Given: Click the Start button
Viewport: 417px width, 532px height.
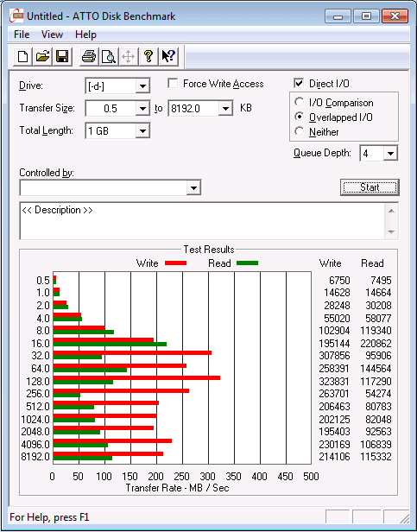Looking at the screenshot, I should (x=370, y=187).
